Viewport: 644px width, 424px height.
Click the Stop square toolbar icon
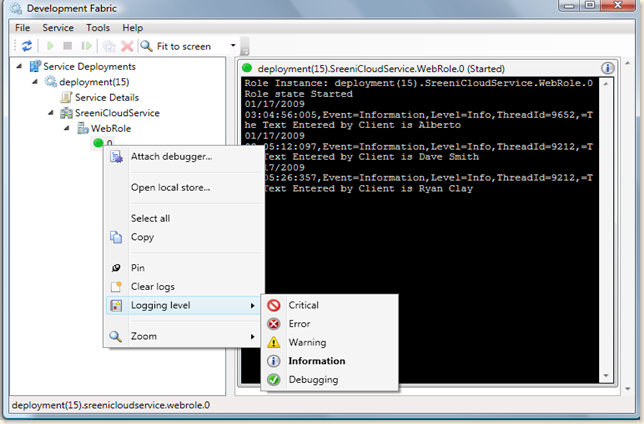[x=67, y=46]
